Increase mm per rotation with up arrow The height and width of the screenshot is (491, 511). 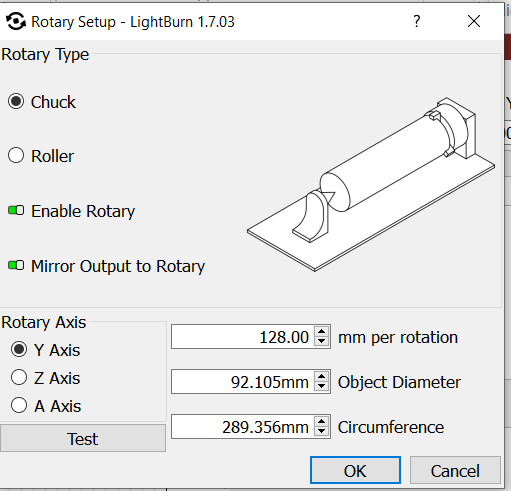coord(321,332)
